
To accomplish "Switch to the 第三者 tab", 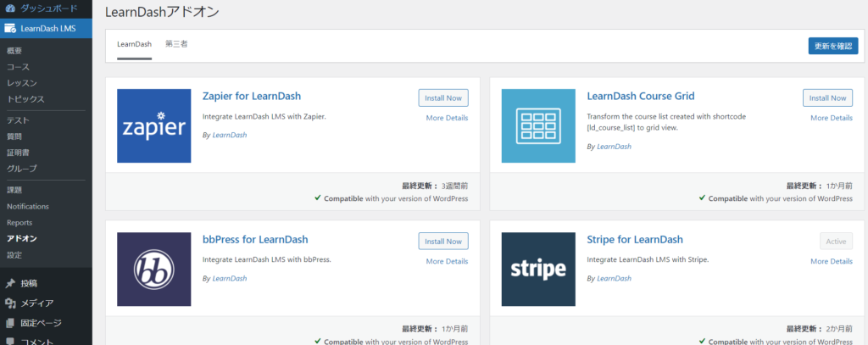I will (176, 44).
